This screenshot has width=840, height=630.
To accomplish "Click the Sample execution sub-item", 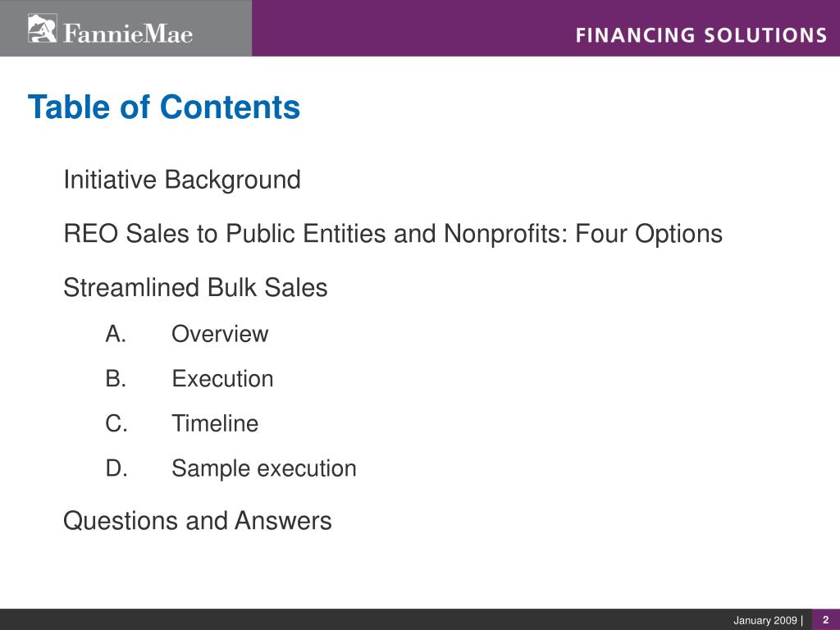I will coord(264,468).
